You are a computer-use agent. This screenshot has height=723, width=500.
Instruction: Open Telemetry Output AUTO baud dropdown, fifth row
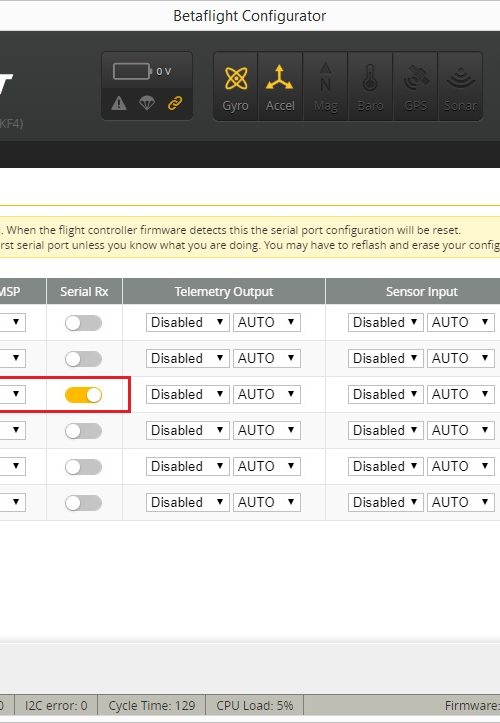click(267, 466)
